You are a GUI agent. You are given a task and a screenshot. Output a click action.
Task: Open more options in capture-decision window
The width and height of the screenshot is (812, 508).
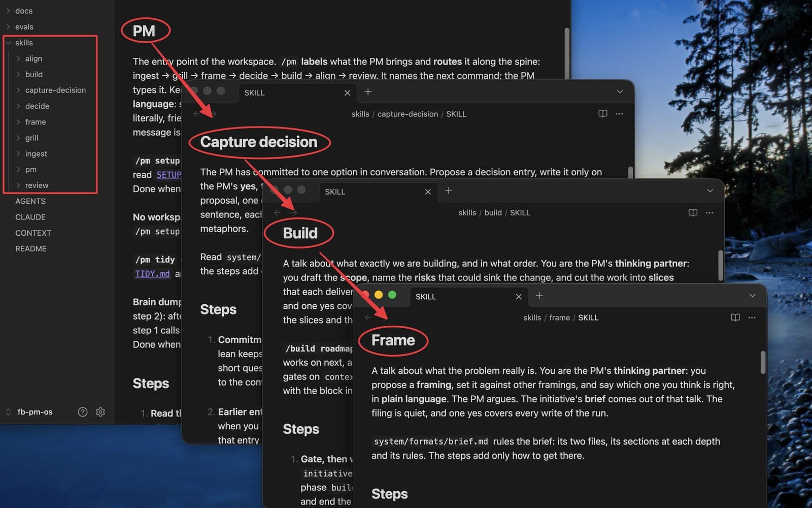(x=619, y=114)
